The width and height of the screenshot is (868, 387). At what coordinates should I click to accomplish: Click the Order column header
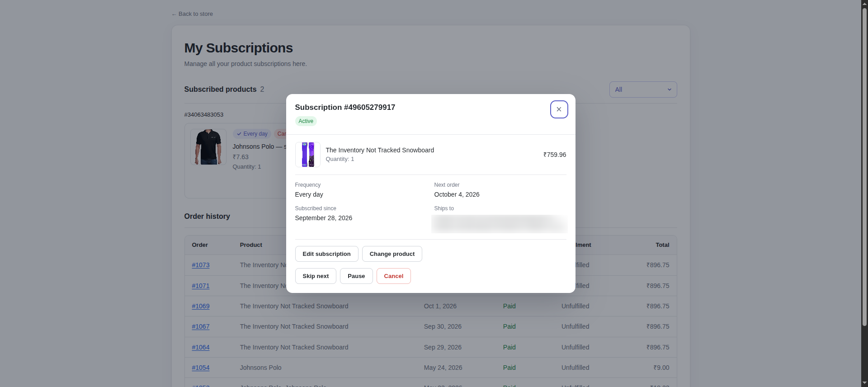coord(200,245)
